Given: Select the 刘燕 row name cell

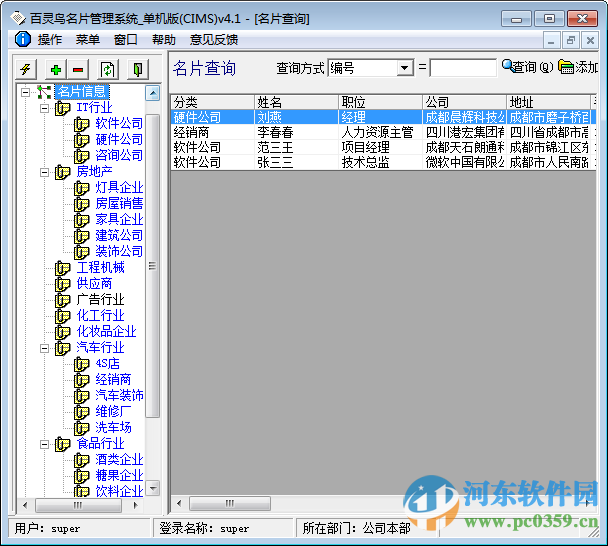Looking at the screenshot, I should pos(296,117).
